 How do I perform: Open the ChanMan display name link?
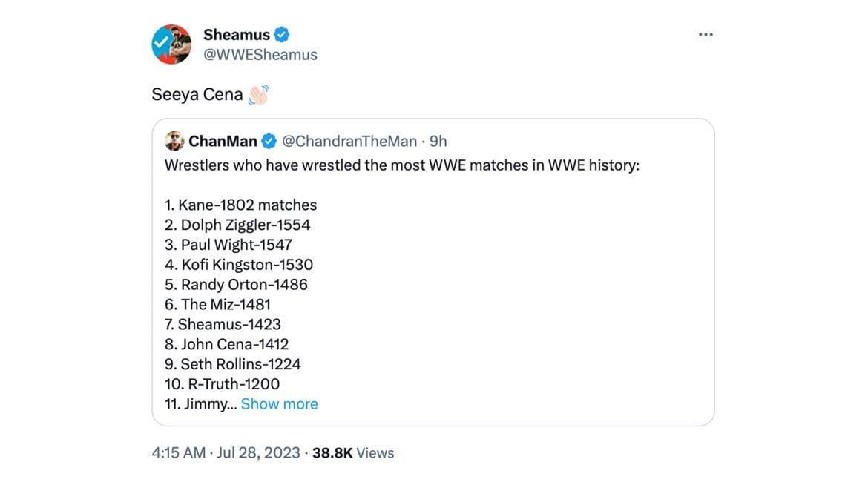click(x=223, y=141)
